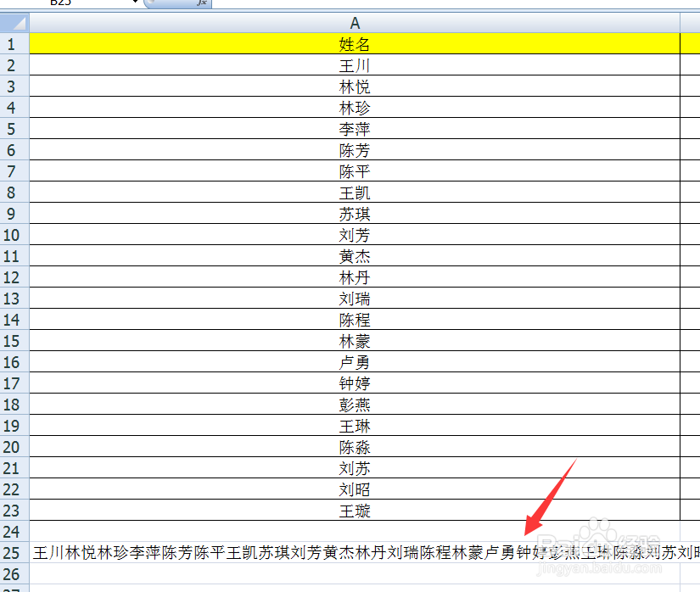
Task: Click cell containing 林蒙
Action: pyautogui.click(x=355, y=340)
